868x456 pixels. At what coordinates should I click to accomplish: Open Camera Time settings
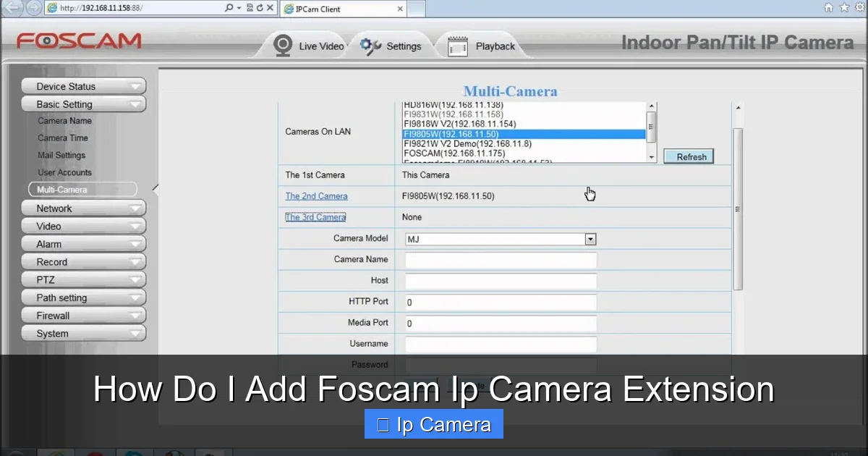[63, 138]
